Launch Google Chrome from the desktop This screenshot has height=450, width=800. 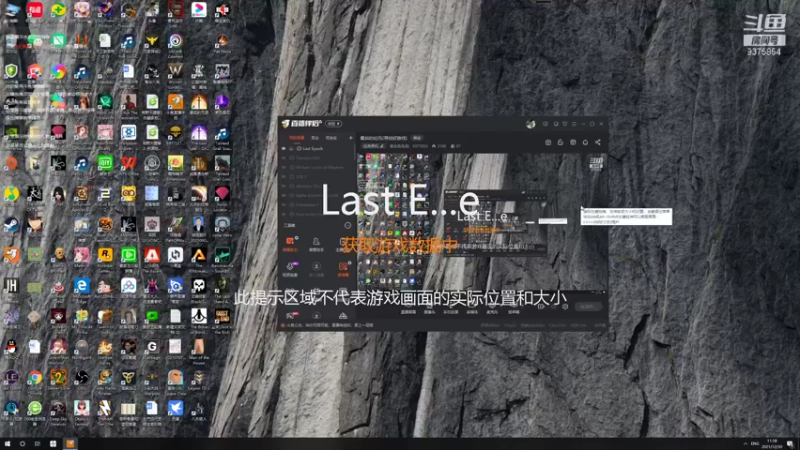35,378
